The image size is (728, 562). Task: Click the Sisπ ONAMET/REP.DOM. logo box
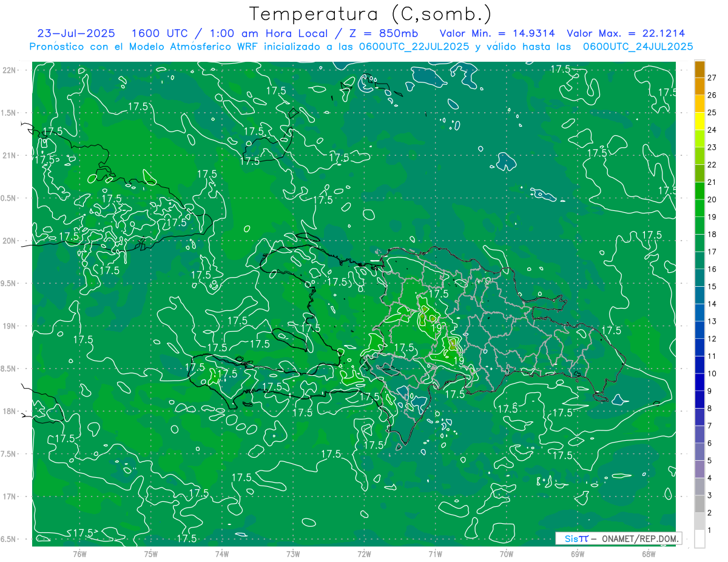(618, 538)
